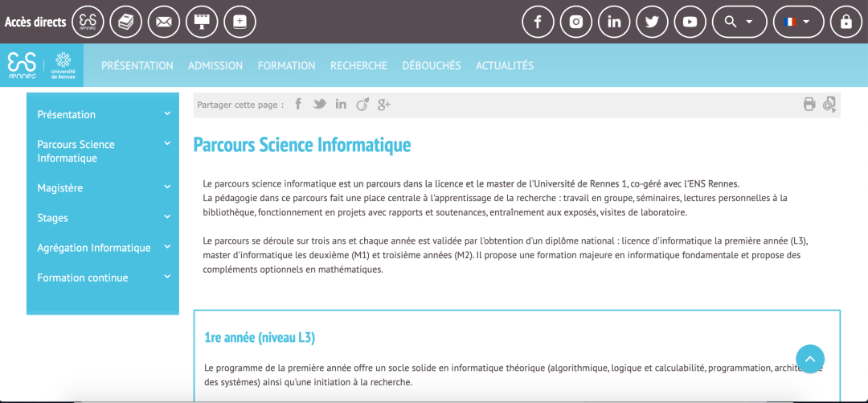
Task: Share this page on Google Plus
Action: pyautogui.click(x=384, y=105)
